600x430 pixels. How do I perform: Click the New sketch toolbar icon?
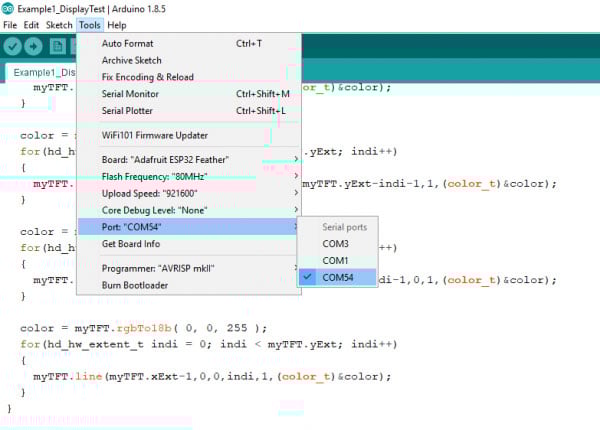[58, 46]
